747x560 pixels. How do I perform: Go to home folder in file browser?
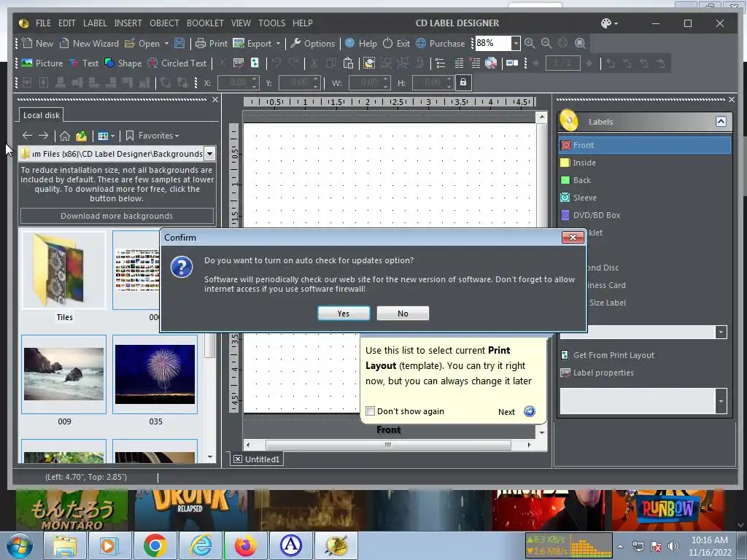(x=65, y=136)
